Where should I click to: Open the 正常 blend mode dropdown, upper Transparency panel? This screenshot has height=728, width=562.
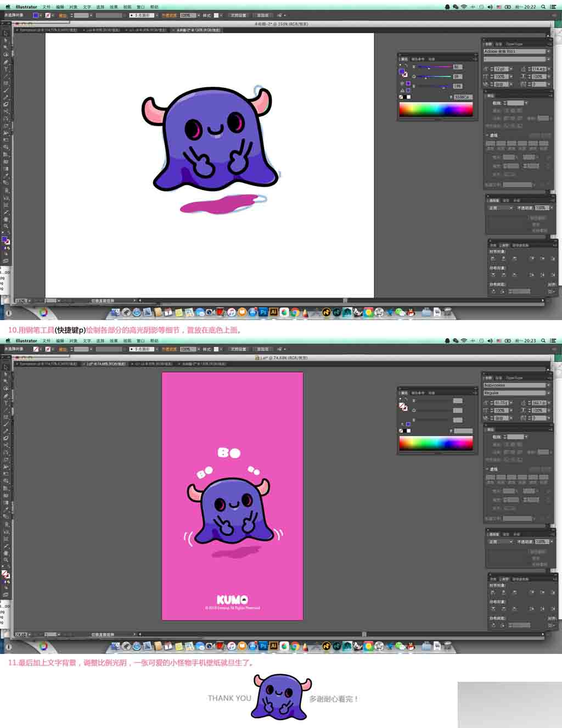coord(500,208)
